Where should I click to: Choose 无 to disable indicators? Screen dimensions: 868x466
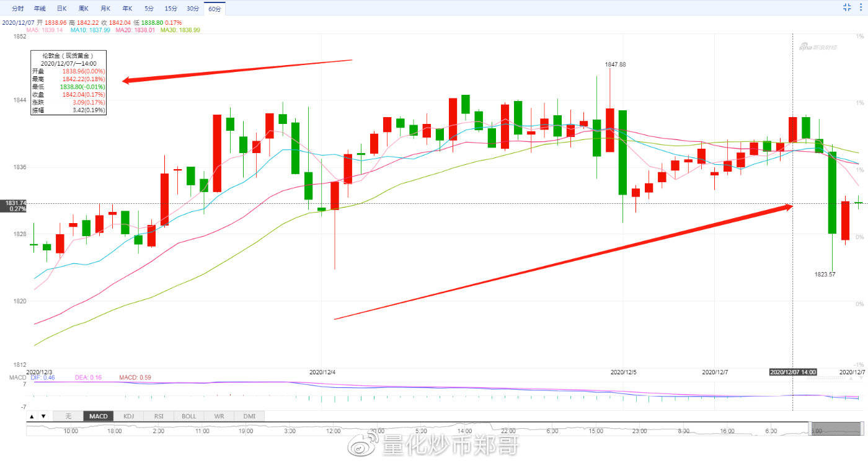coord(68,416)
